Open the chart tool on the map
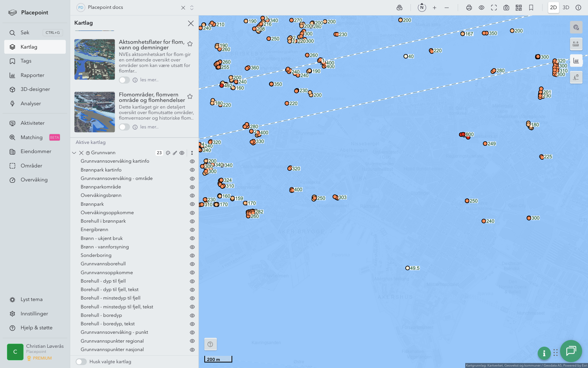This screenshot has height=368, width=588. [x=576, y=61]
